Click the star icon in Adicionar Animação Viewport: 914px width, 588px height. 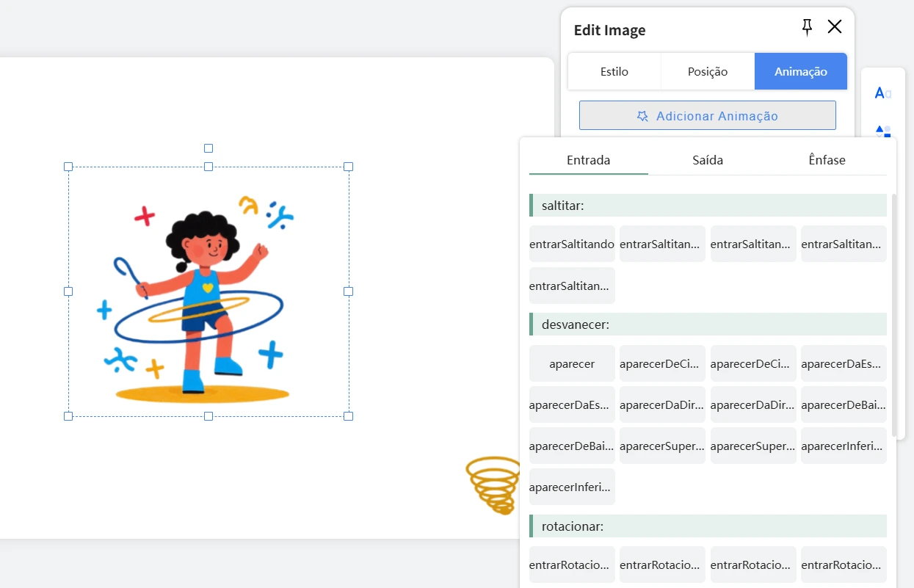pos(642,116)
